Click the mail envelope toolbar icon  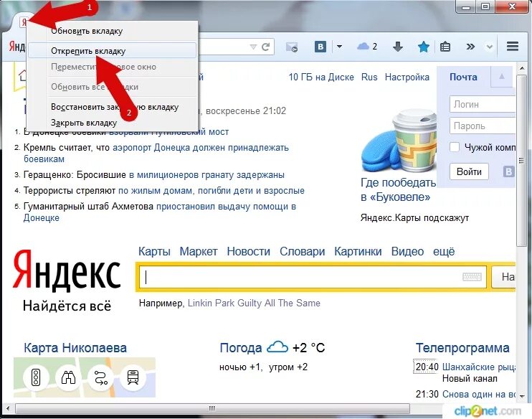coord(292,47)
